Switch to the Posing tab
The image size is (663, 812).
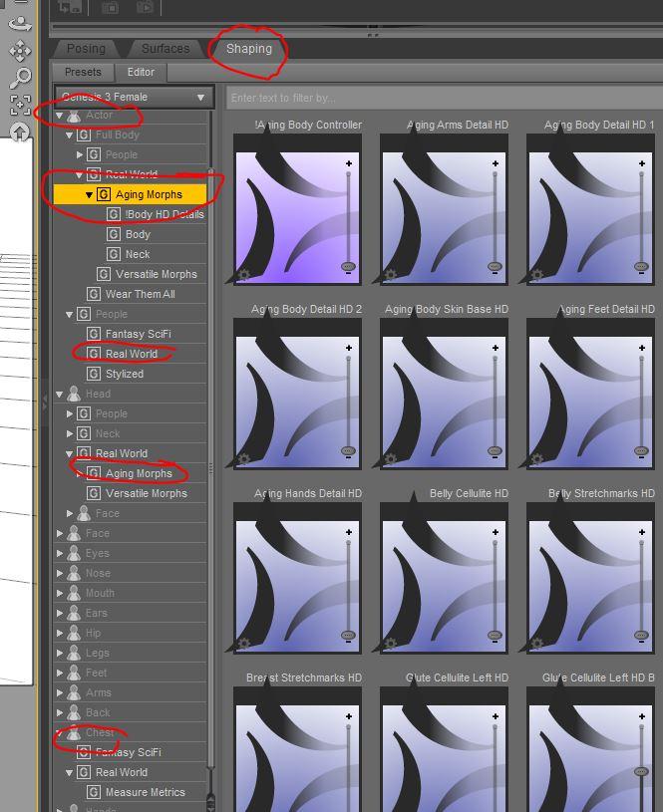(x=86, y=49)
